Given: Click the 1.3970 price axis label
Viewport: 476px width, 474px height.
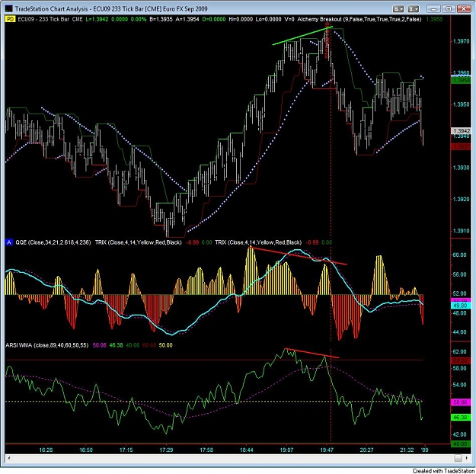Looking at the screenshot, I should coord(461,41).
